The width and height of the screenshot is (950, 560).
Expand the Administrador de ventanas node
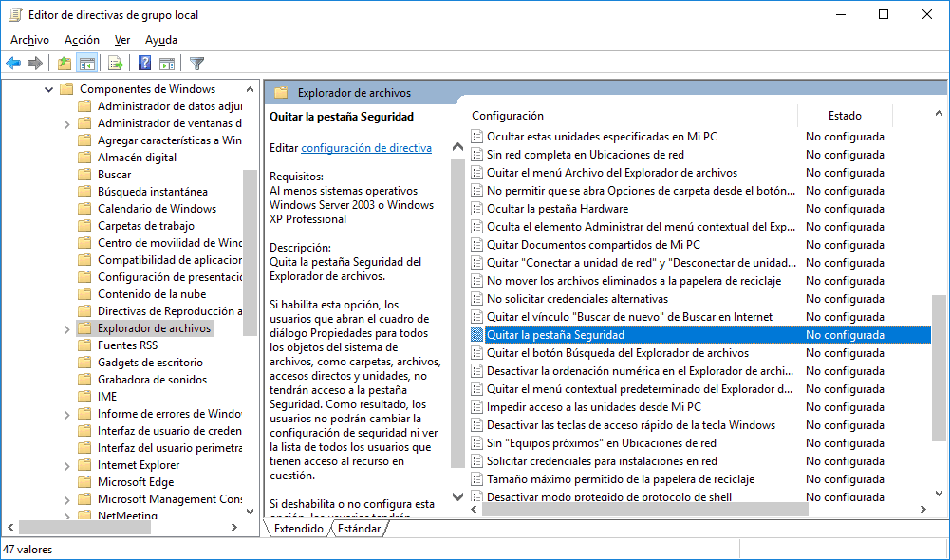point(66,124)
